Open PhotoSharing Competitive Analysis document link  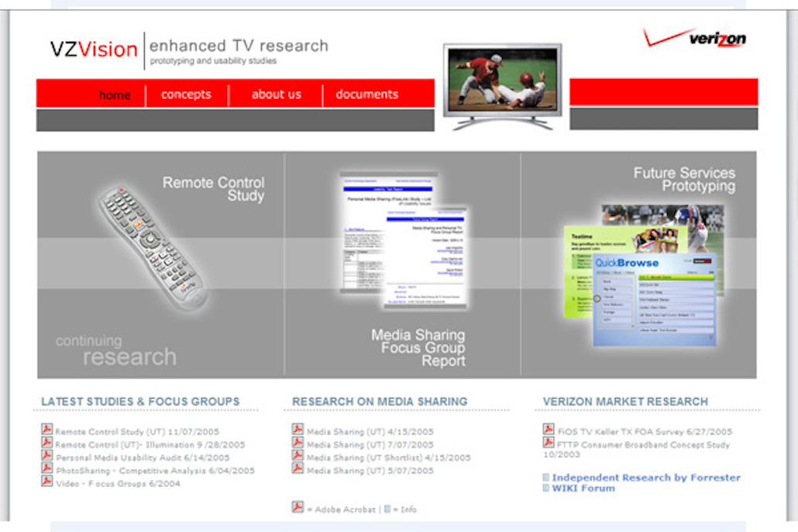click(x=155, y=470)
